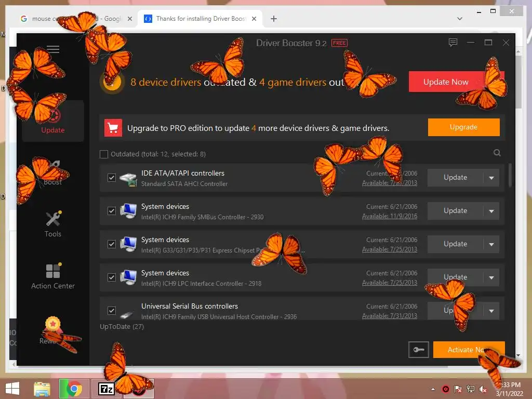Click the taskbar clock showing 3/11/2022
The height and width of the screenshot is (399, 532).
pyautogui.click(x=509, y=389)
